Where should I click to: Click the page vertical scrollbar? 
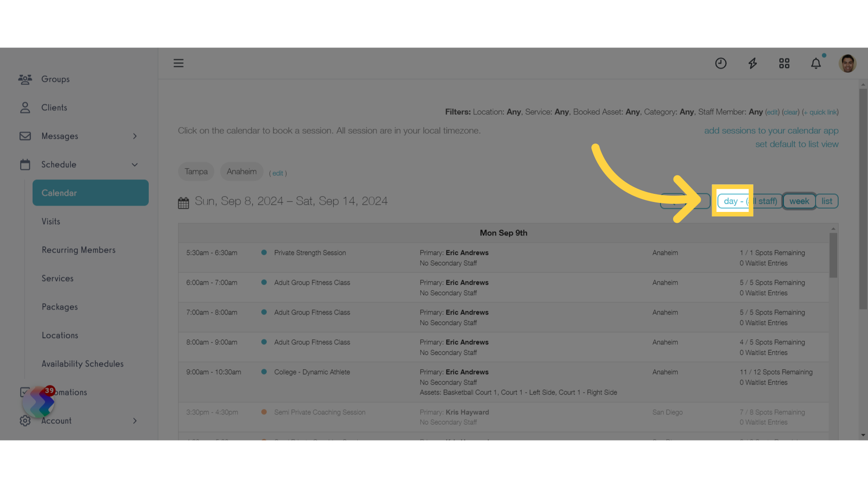click(863, 199)
